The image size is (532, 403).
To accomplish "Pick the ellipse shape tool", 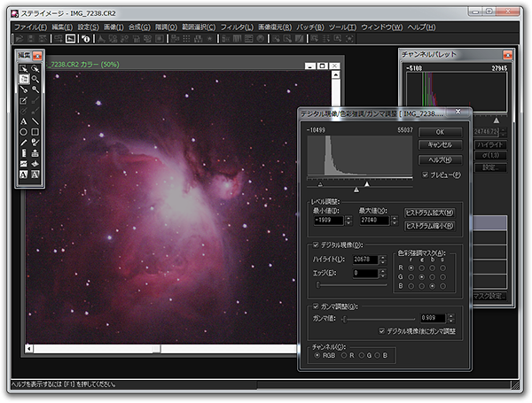I will pyautogui.click(x=23, y=131).
